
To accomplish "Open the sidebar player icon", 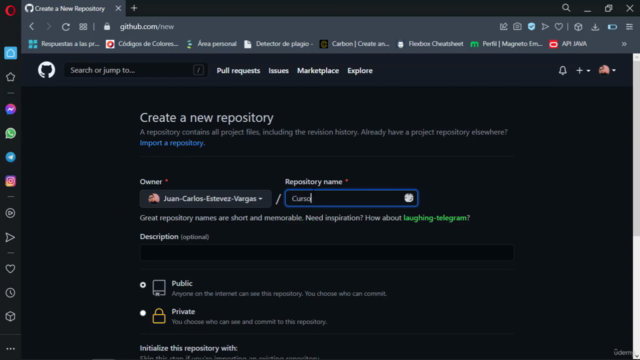I will [11, 213].
